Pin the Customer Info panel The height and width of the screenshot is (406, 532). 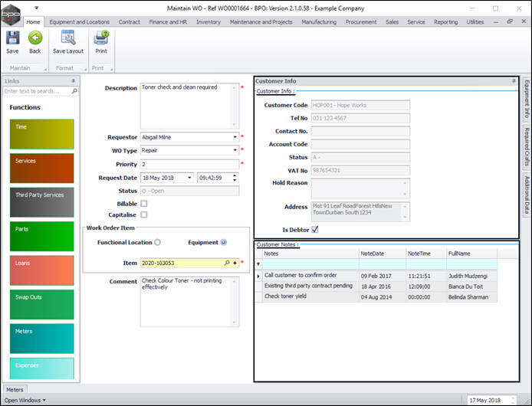[514, 80]
